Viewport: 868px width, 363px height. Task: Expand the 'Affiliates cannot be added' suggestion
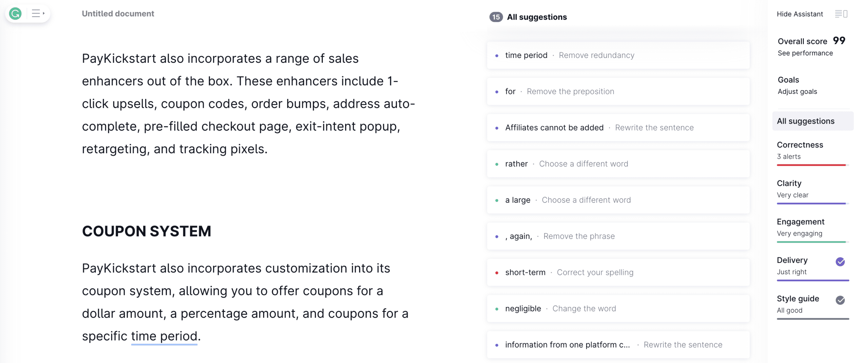[618, 128]
